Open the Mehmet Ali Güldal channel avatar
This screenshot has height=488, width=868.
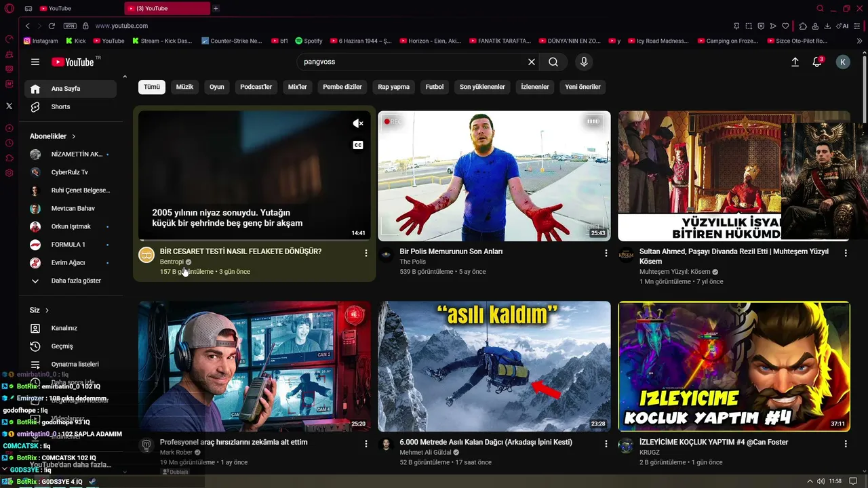(386, 445)
